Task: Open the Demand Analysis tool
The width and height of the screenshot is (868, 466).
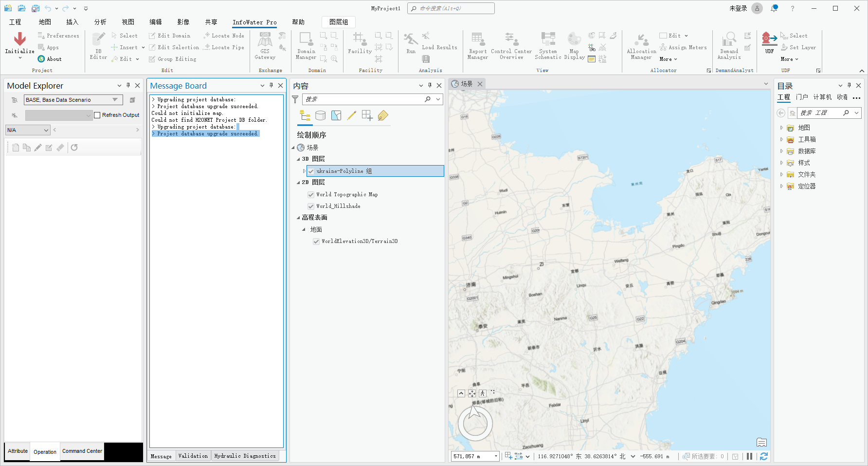Action: coord(729,46)
